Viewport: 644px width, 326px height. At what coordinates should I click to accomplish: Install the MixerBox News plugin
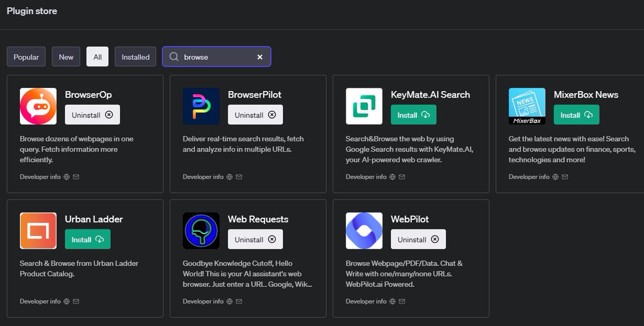click(576, 114)
